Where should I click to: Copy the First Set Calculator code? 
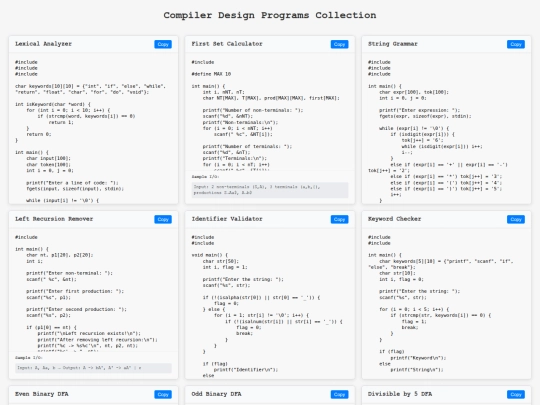[x=339, y=44]
